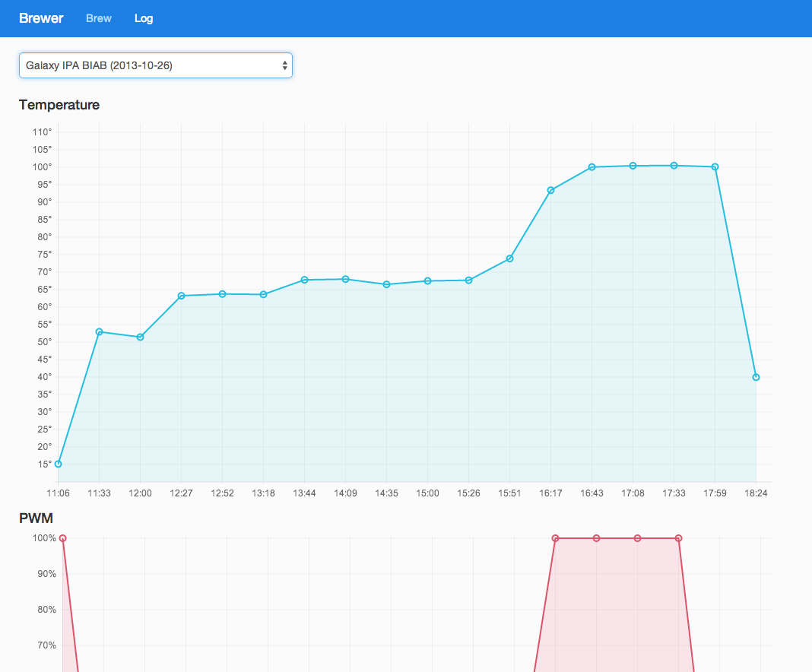The height and width of the screenshot is (672, 812).
Task: Click the 100° y-axis label
Action: tap(43, 167)
